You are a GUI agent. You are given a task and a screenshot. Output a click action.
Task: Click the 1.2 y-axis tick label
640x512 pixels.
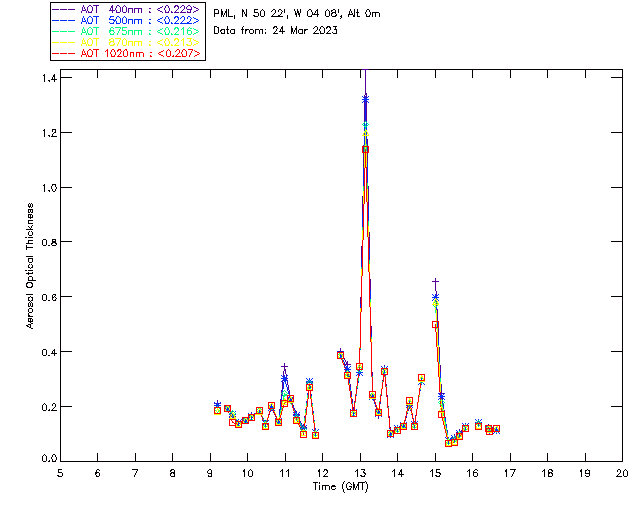coord(49,133)
